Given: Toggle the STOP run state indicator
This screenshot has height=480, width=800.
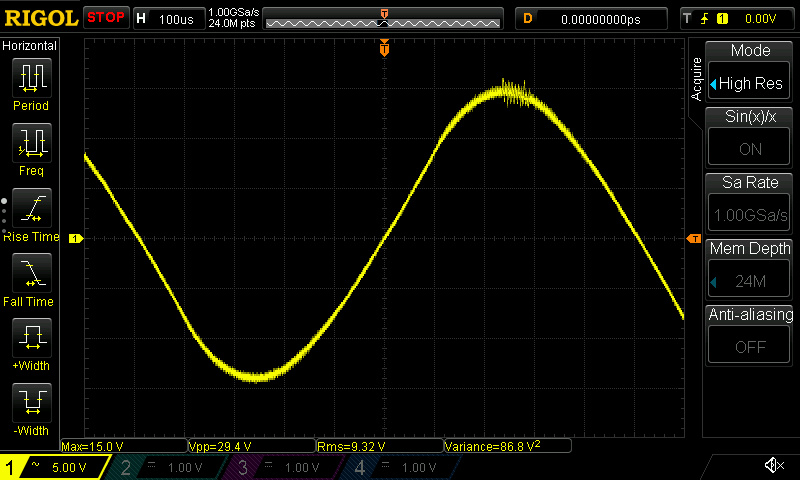Looking at the screenshot, I should [x=106, y=18].
